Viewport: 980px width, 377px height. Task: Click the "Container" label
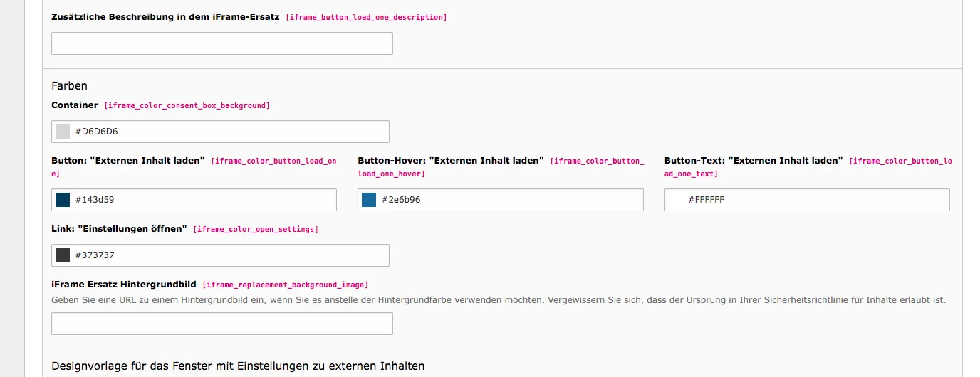tap(75, 105)
